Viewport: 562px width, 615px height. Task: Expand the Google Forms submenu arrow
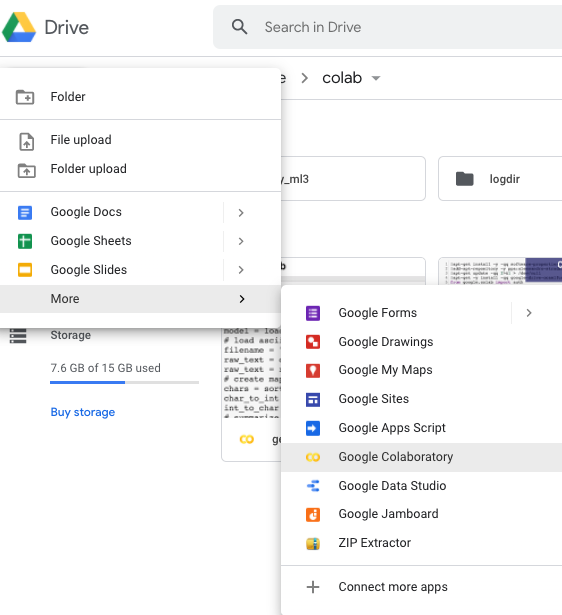click(x=529, y=313)
